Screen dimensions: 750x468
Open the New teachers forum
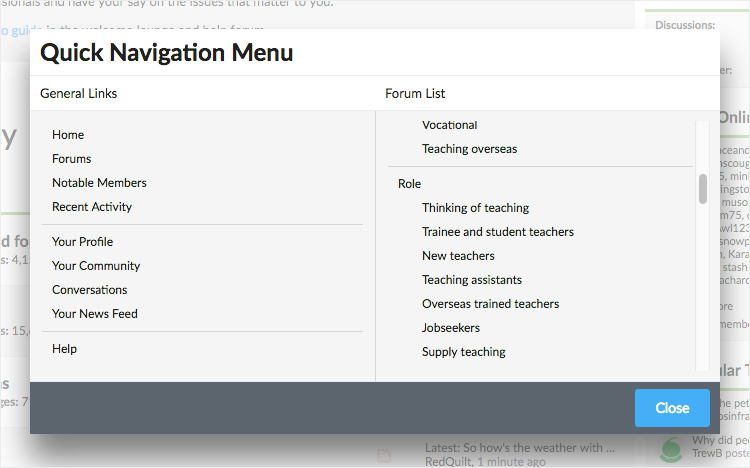458,256
